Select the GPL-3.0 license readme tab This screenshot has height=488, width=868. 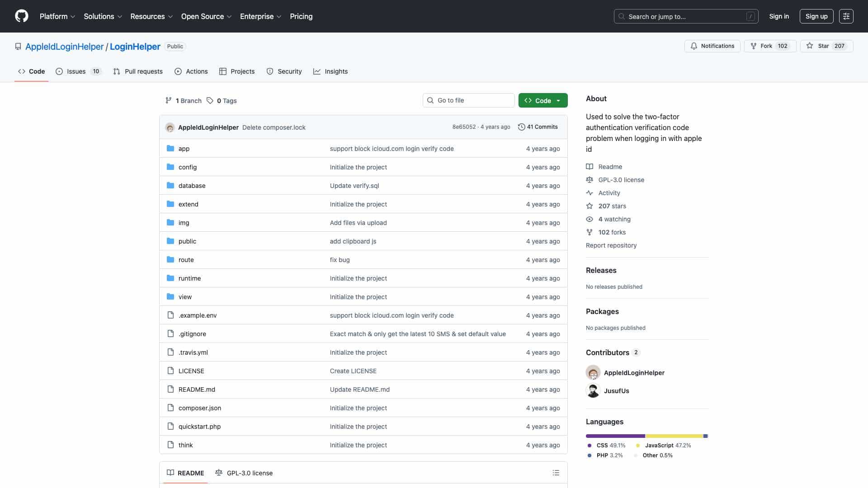click(244, 473)
